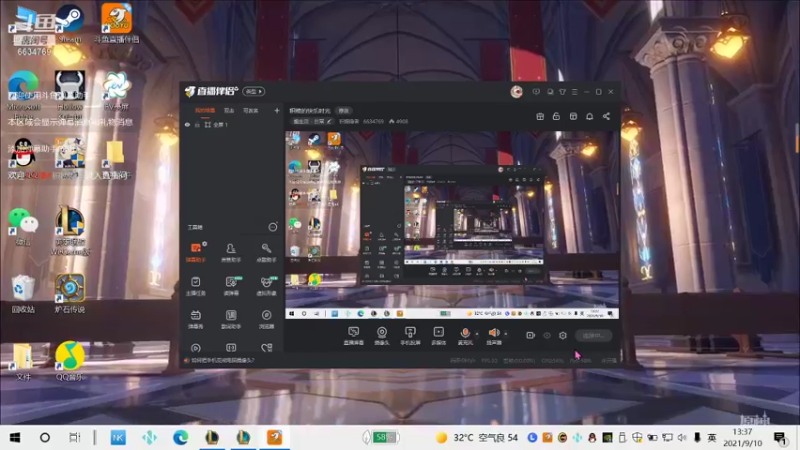Open the weather 32°C widget on taskbar
Image resolution: width=800 pixels, height=450 pixels.
(477, 437)
